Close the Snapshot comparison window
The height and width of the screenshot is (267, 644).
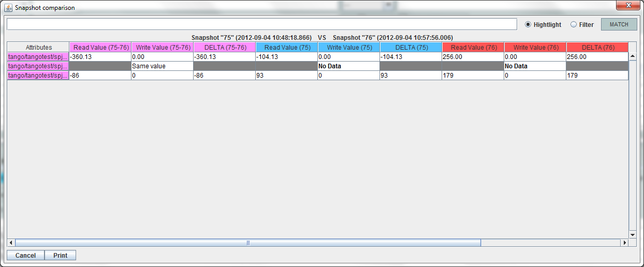tap(628, 6)
